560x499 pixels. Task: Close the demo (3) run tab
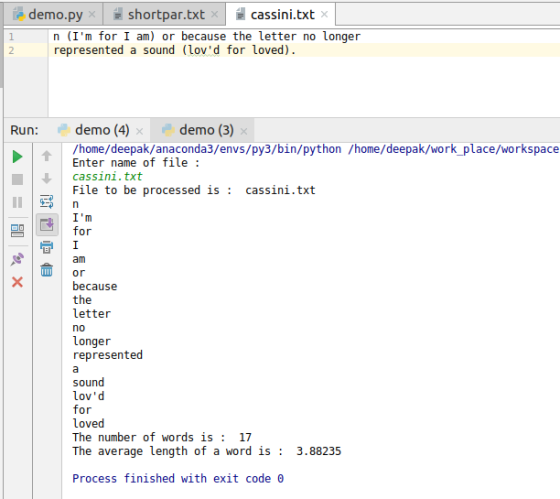(x=244, y=131)
